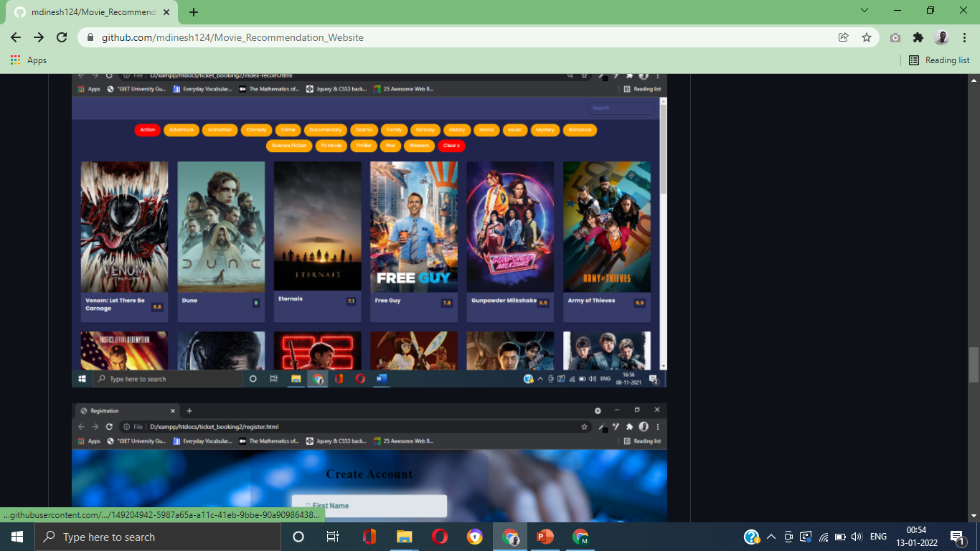
Task: Open a new browser tab
Action: pyautogui.click(x=194, y=12)
